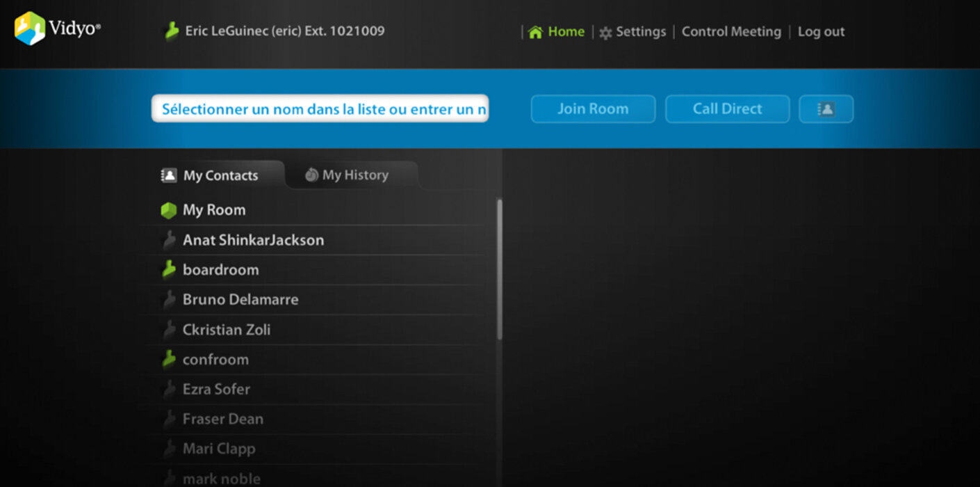Click the contact card icon button
This screenshot has width=980, height=487.
click(x=826, y=109)
